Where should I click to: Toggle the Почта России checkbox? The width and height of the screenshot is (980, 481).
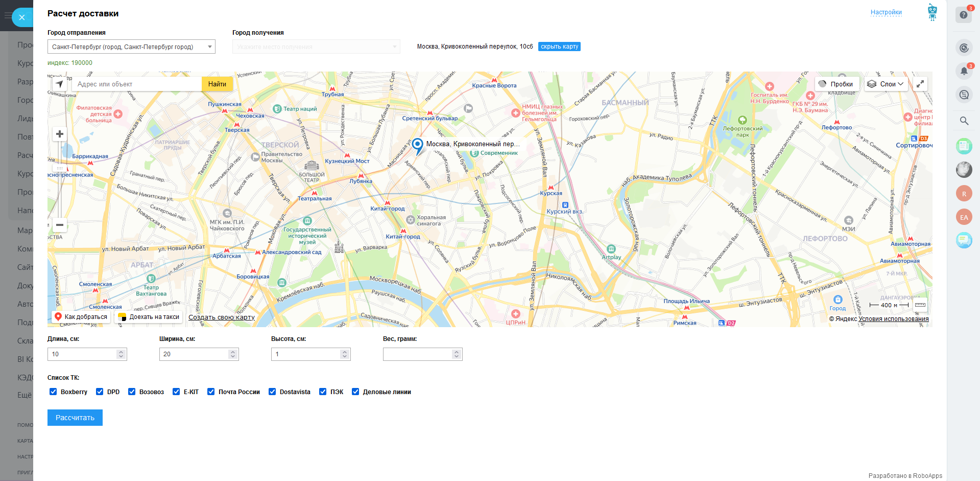[211, 392]
